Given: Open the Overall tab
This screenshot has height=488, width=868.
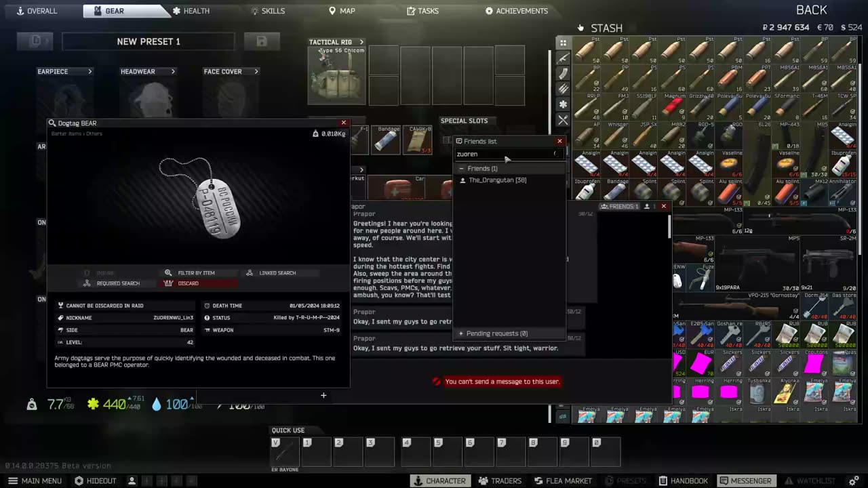Looking at the screenshot, I should point(37,11).
